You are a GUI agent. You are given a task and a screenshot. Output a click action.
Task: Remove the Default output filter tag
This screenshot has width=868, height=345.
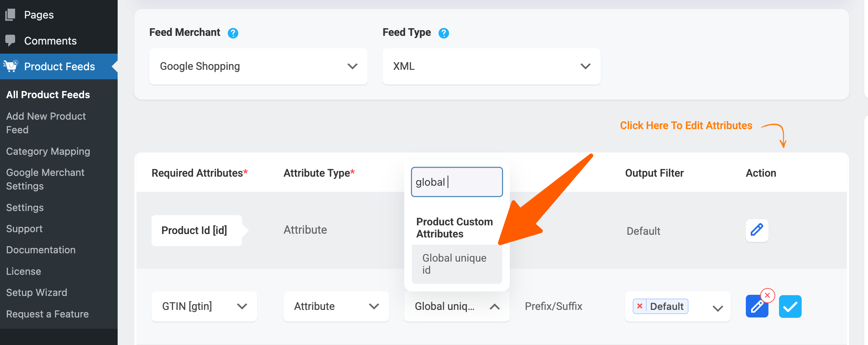coord(639,306)
